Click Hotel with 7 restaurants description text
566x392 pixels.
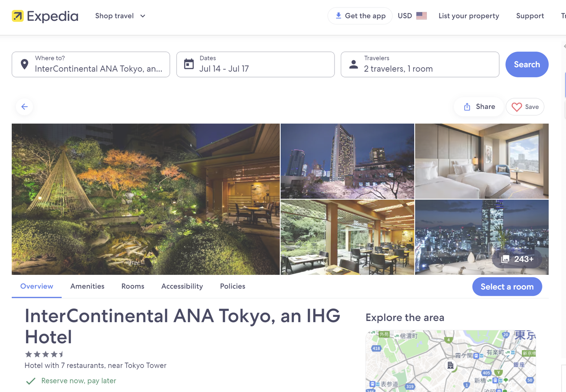[x=96, y=366]
